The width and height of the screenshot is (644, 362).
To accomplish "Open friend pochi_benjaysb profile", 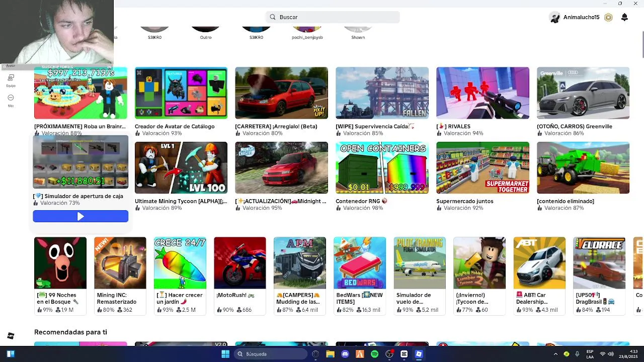I will point(307,33).
